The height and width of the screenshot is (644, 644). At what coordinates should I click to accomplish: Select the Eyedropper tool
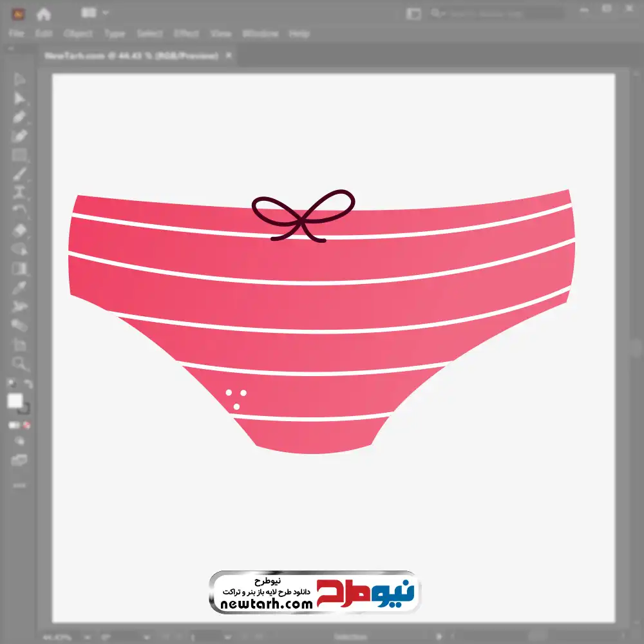tap(19, 287)
